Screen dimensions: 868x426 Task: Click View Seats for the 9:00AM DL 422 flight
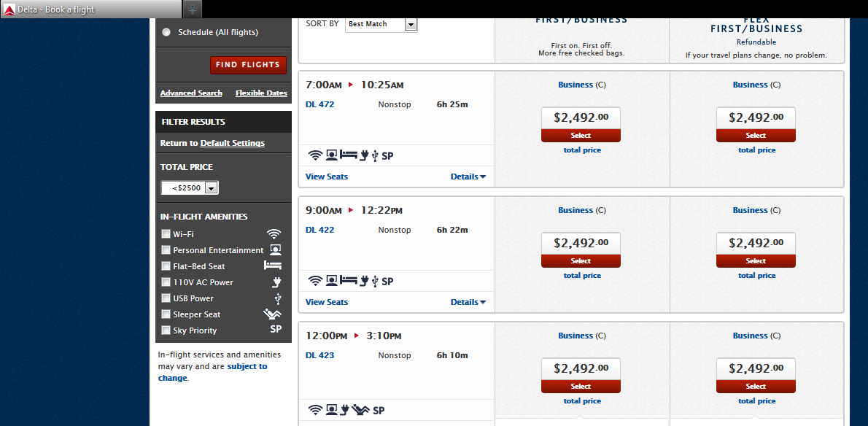pyautogui.click(x=326, y=301)
